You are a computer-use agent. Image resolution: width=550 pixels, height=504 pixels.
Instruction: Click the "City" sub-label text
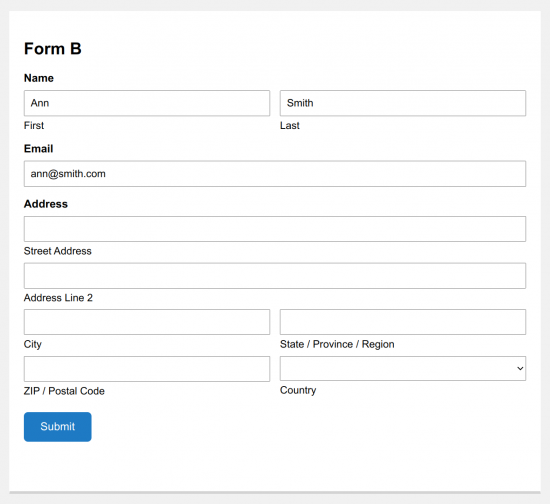[x=33, y=344]
